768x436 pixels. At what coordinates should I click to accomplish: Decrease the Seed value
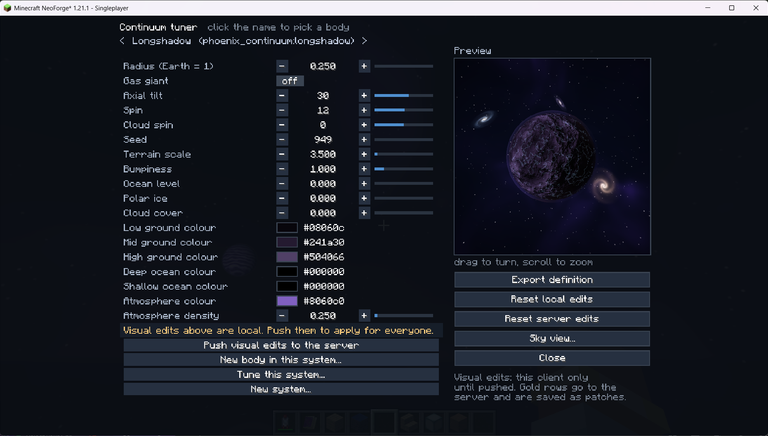click(x=282, y=140)
